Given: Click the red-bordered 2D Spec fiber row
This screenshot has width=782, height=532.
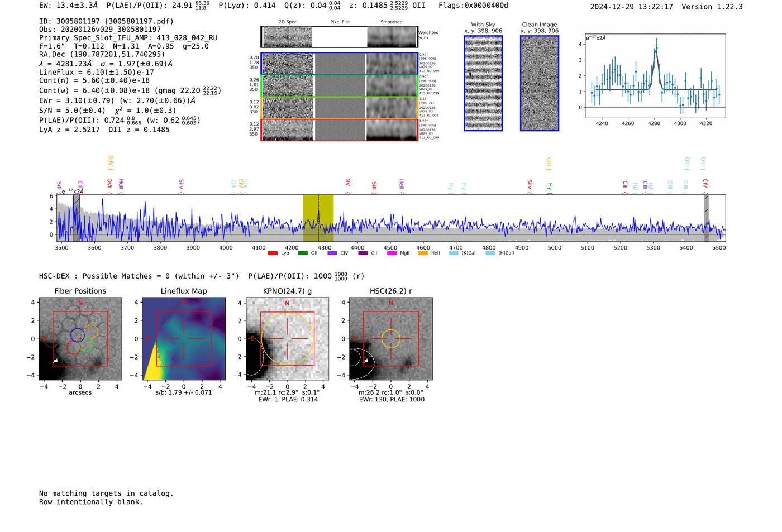Looking at the screenshot, I should point(287,130).
